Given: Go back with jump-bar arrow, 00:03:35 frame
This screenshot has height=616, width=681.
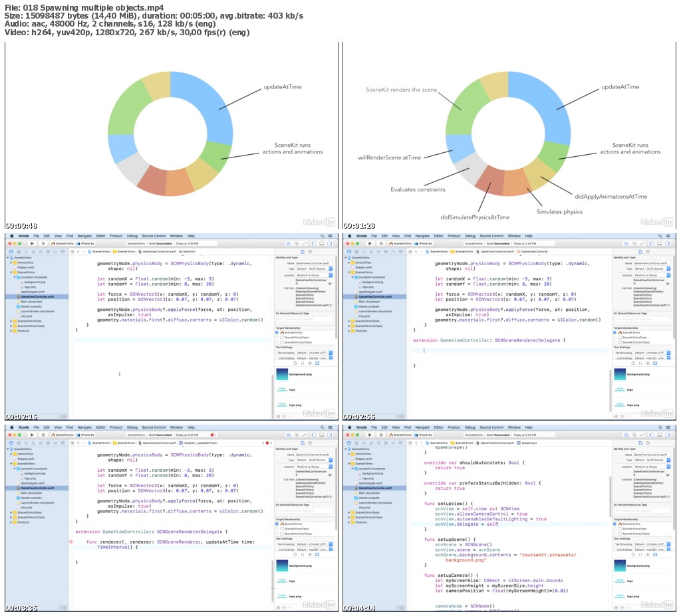Looking at the screenshot, I should pos(78,443).
